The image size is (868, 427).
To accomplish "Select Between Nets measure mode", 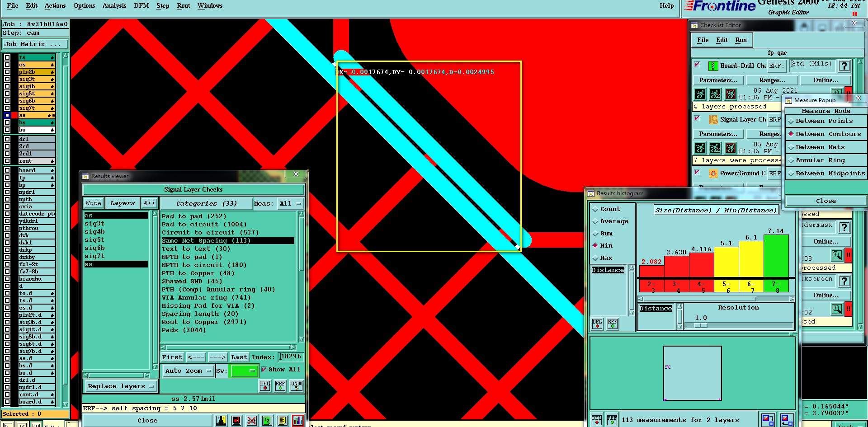I will coord(826,147).
